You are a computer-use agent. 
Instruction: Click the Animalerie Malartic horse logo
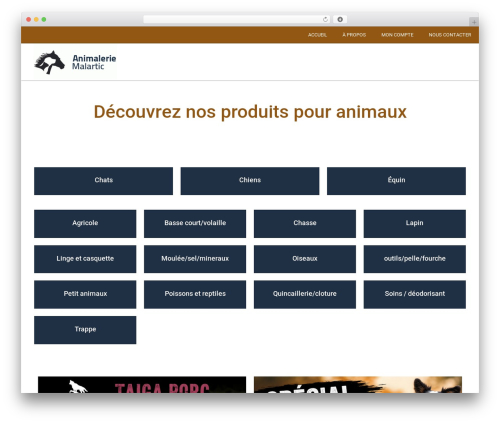click(x=50, y=62)
